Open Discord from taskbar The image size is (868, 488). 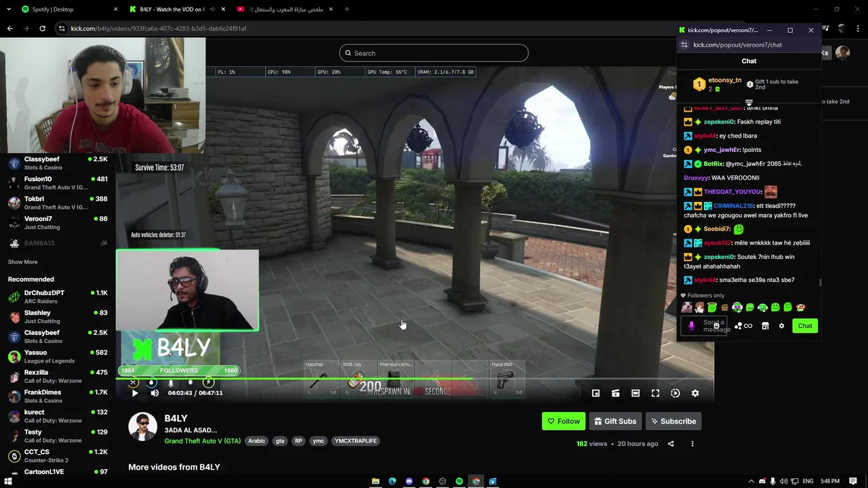pyautogui.click(x=409, y=481)
